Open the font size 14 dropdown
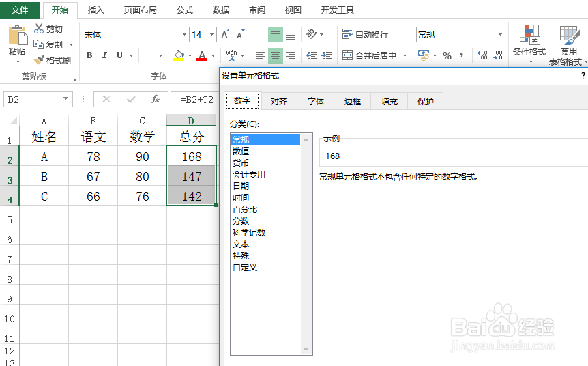This screenshot has width=588, height=366. pos(212,35)
